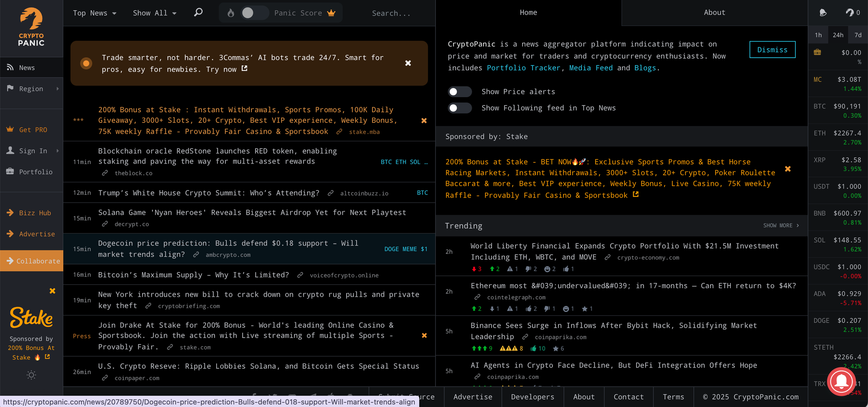Dismiss the Stake 200% Bonus news ad

point(424,121)
